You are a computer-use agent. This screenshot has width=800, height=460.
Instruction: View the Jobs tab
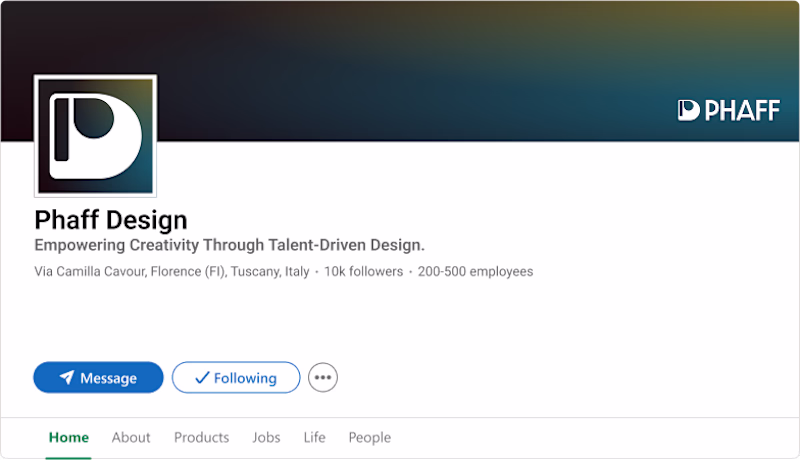266,437
